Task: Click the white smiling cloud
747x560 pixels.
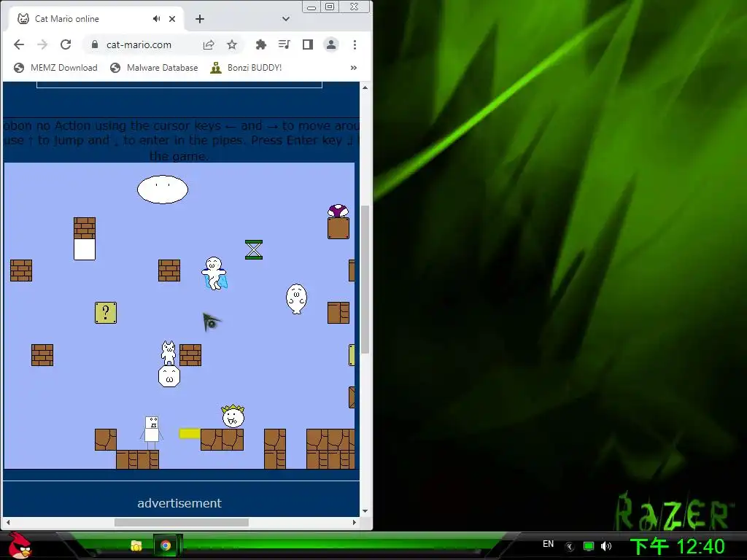Action: 163,190
